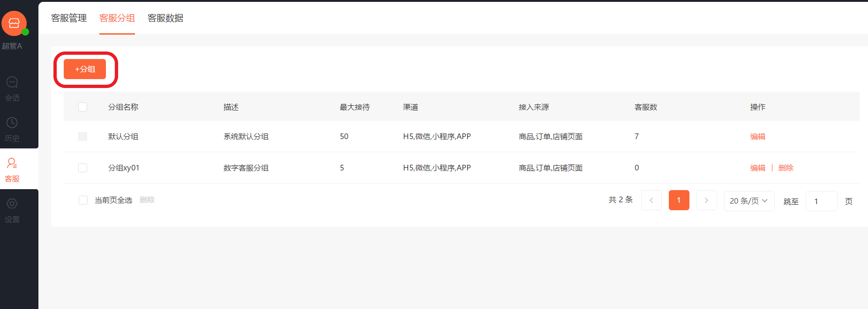The image size is (868, 309).
Task: Click the 接入来源 column header
Action: [534, 107]
